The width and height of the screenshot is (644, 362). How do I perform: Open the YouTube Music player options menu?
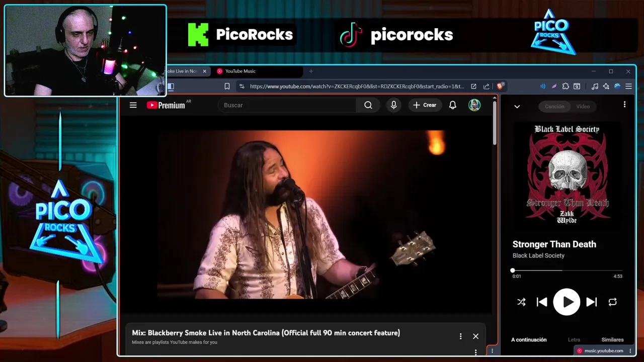[624, 105]
